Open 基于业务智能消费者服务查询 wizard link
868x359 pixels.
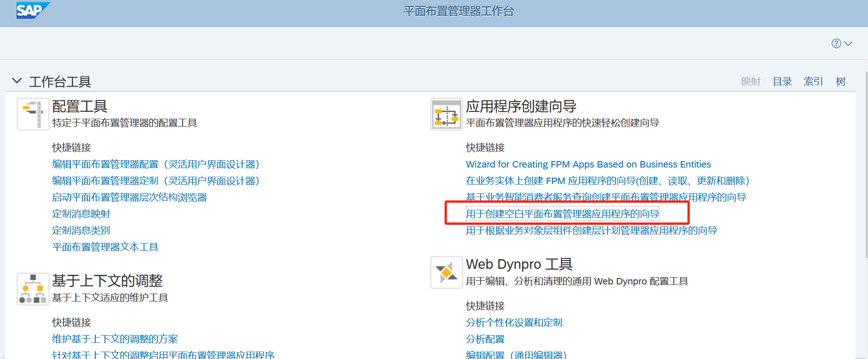[x=606, y=197]
